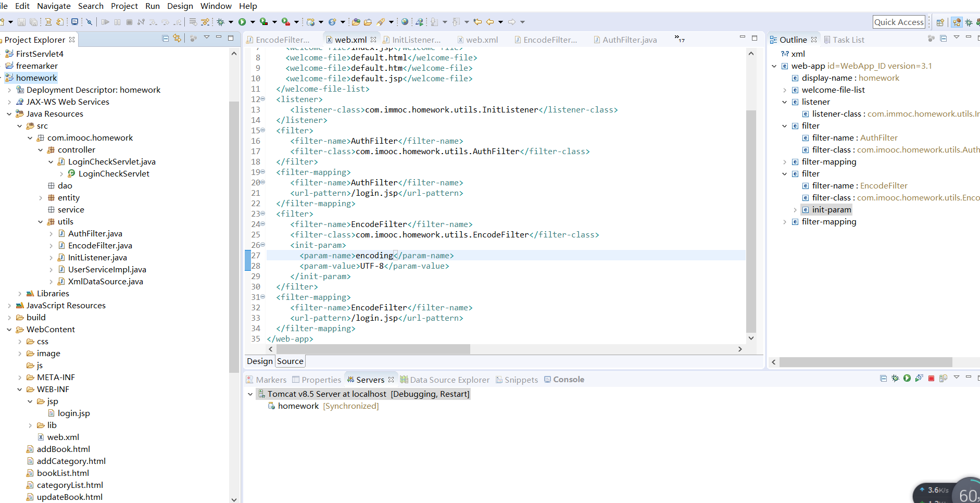
Task: Click the Last Edit Location arrow icon
Action: 478,22
